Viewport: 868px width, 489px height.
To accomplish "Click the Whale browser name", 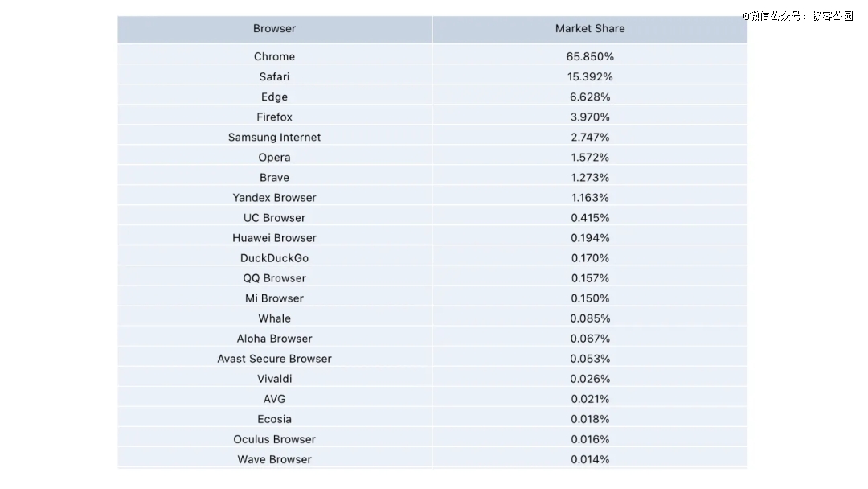I will pos(274,318).
